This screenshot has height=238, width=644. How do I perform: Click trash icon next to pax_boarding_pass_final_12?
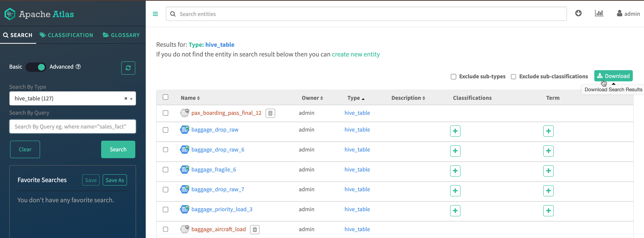(270, 113)
